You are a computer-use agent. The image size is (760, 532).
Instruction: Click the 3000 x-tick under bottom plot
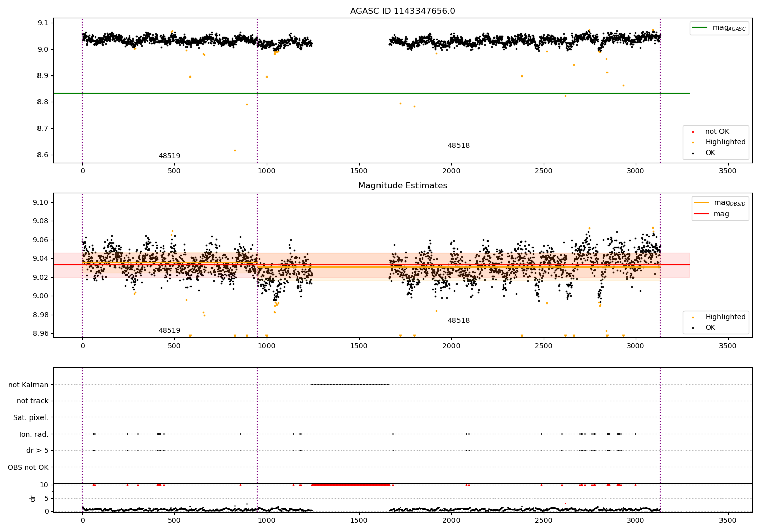[636, 521]
